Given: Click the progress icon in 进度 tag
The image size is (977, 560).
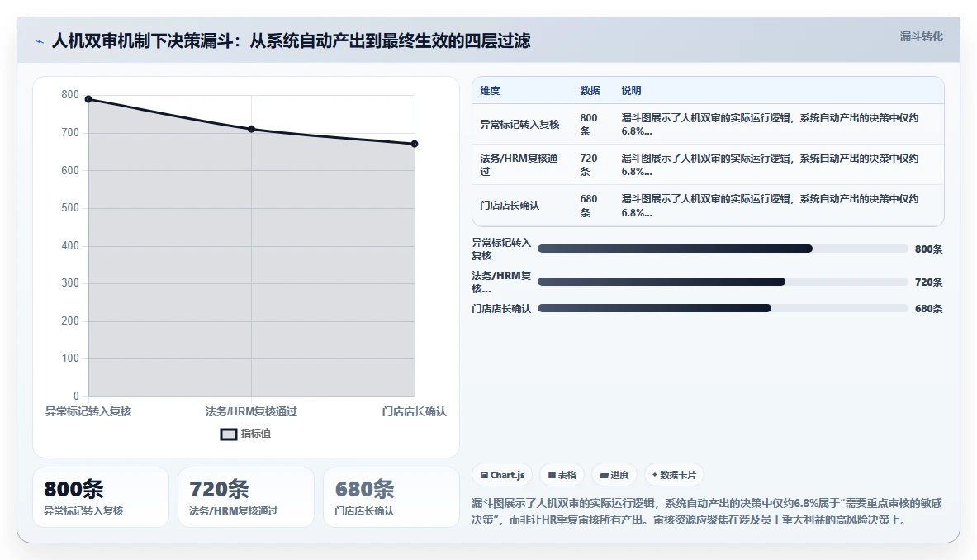Looking at the screenshot, I should tap(604, 475).
